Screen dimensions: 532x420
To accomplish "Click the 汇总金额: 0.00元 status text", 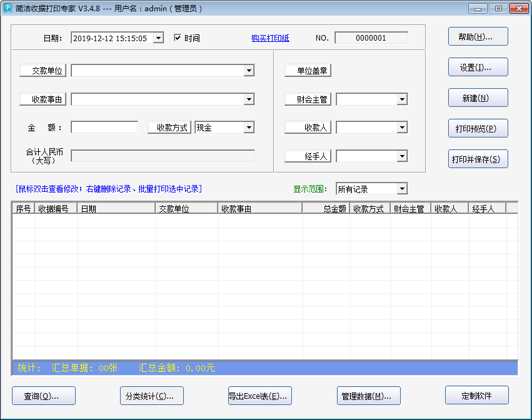I will [176, 367].
